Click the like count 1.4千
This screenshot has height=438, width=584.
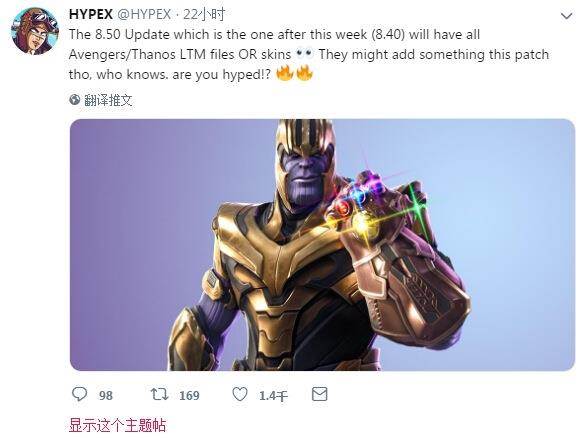pos(273,395)
